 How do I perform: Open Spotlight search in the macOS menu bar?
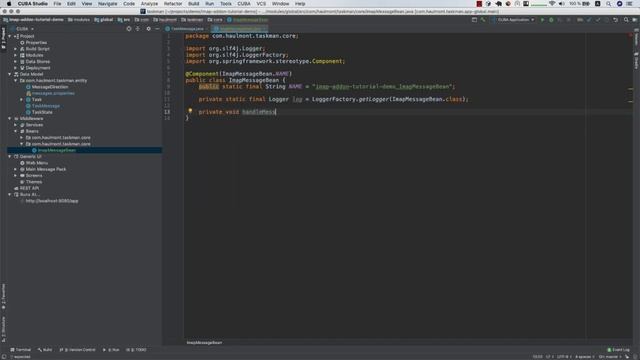pyautogui.click(x=609, y=4)
